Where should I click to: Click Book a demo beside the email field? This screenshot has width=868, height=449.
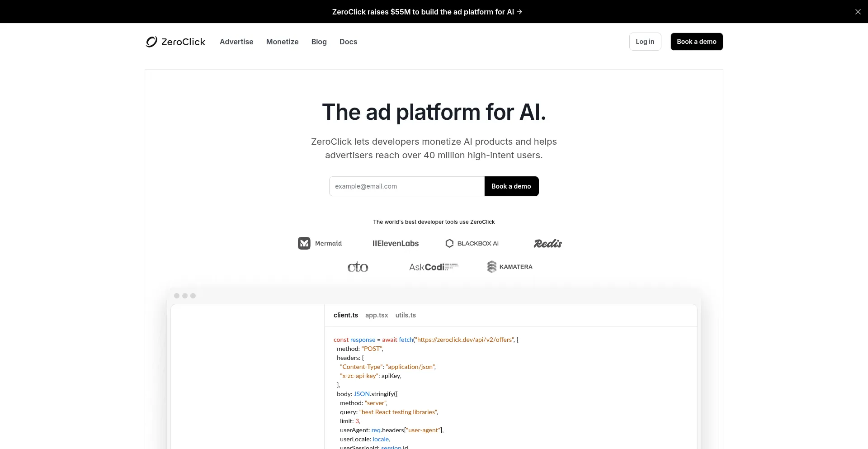pos(511,186)
